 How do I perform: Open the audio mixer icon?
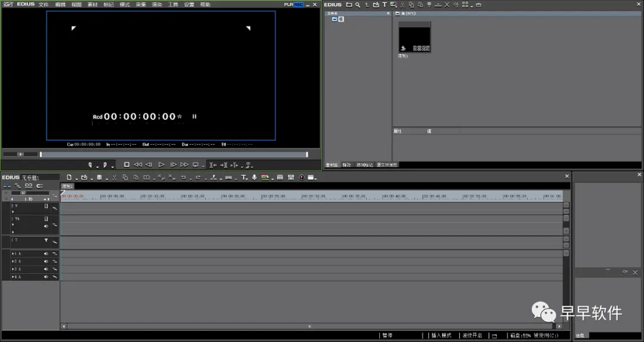coord(291,178)
